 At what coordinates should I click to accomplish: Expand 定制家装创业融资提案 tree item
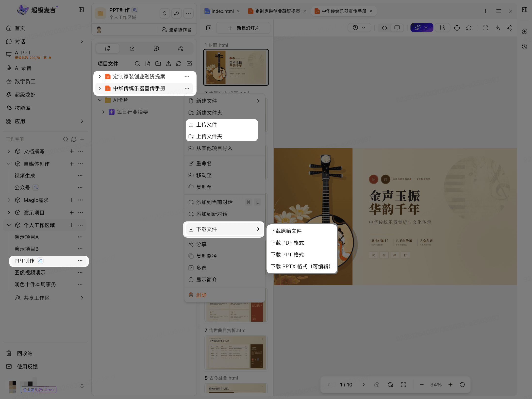coord(100,77)
